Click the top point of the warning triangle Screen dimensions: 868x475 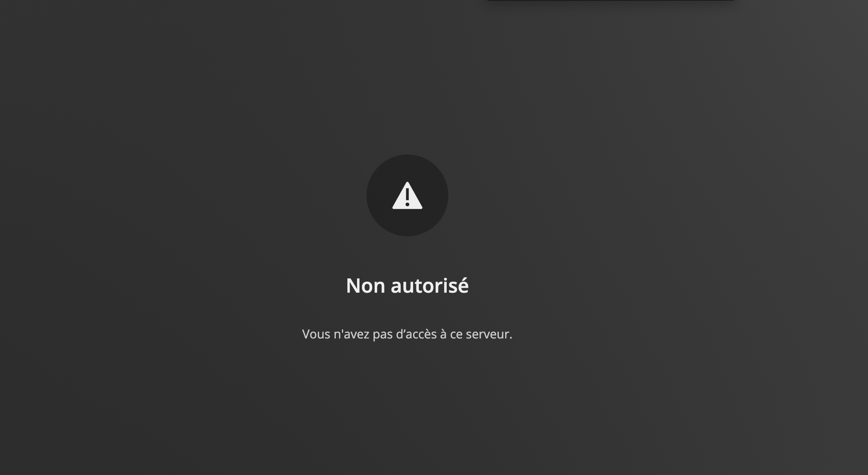click(407, 184)
